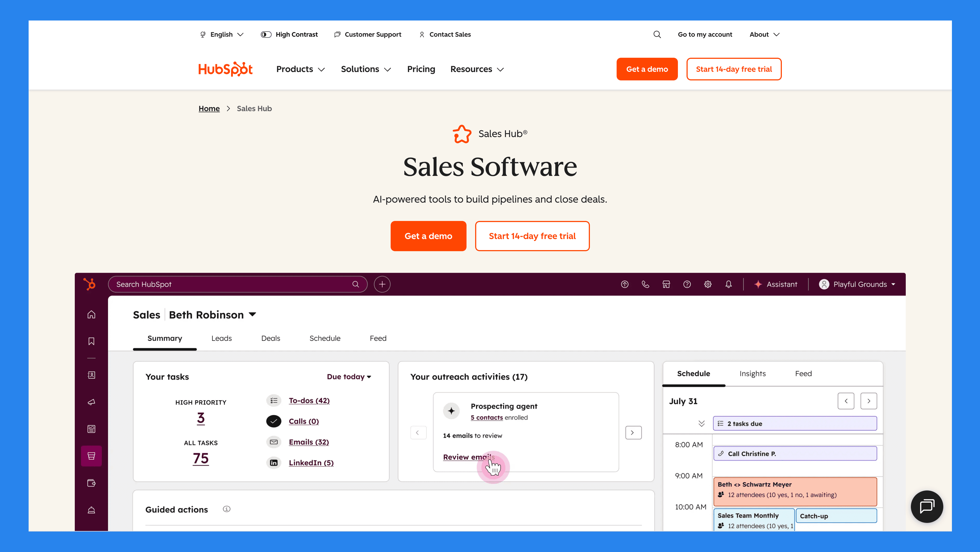Click the Get a demo button
The height and width of the screenshot is (552, 980).
pyautogui.click(x=428, y=236)
